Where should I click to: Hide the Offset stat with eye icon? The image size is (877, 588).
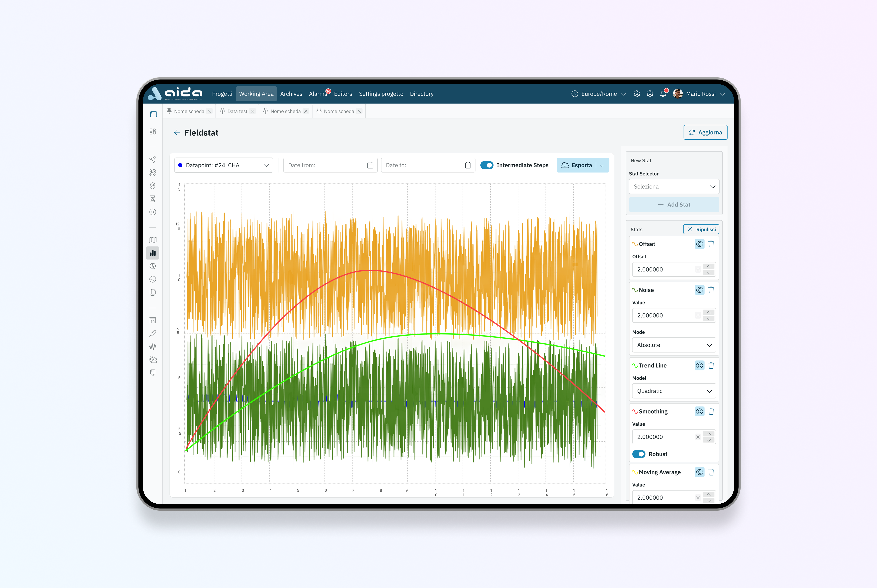[700, 244]
